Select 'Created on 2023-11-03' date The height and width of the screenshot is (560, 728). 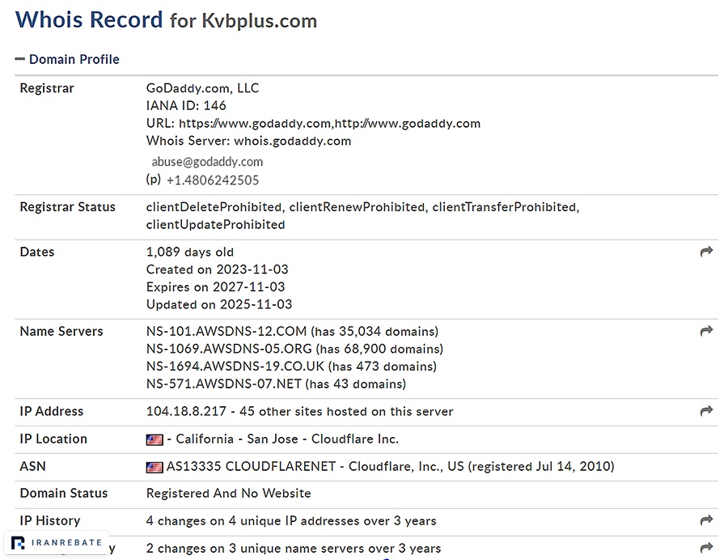coord(218,269)
